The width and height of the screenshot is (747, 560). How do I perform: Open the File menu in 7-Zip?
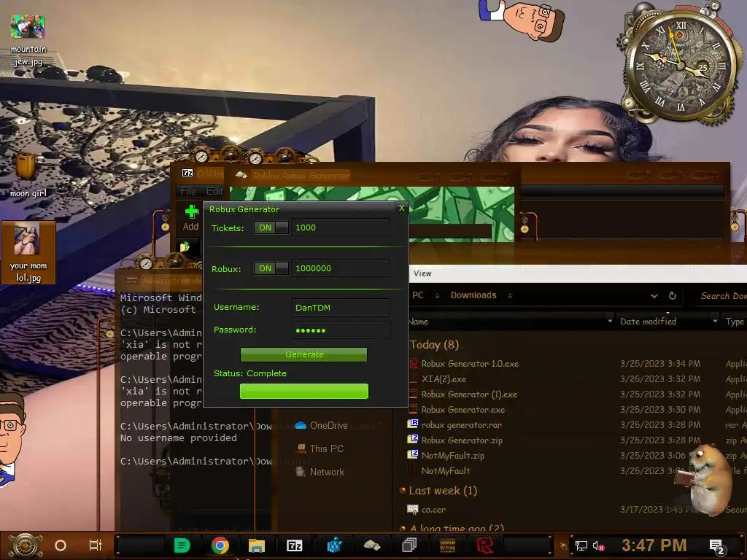(188, 191)
